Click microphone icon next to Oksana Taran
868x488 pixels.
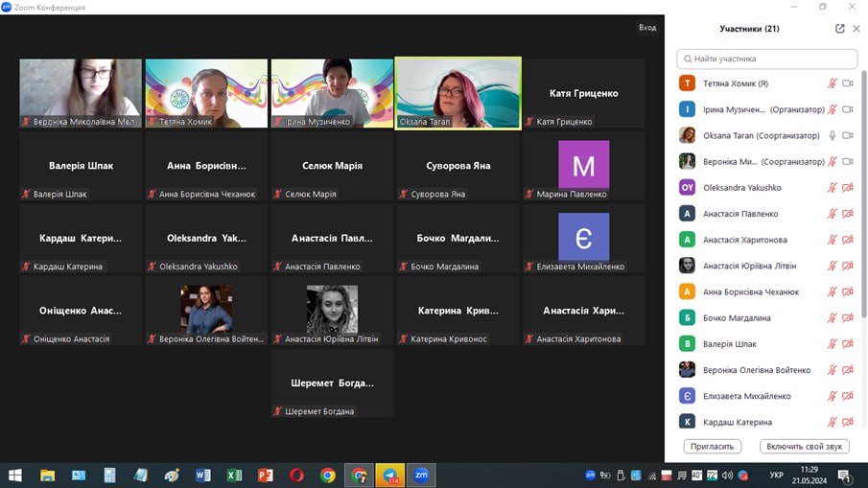[x=833, y=136]
